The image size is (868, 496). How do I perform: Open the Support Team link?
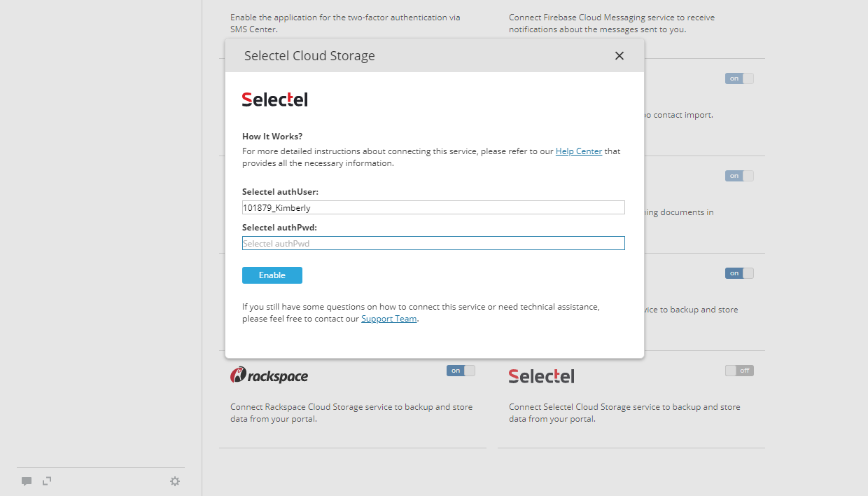(x=389, y=319)
